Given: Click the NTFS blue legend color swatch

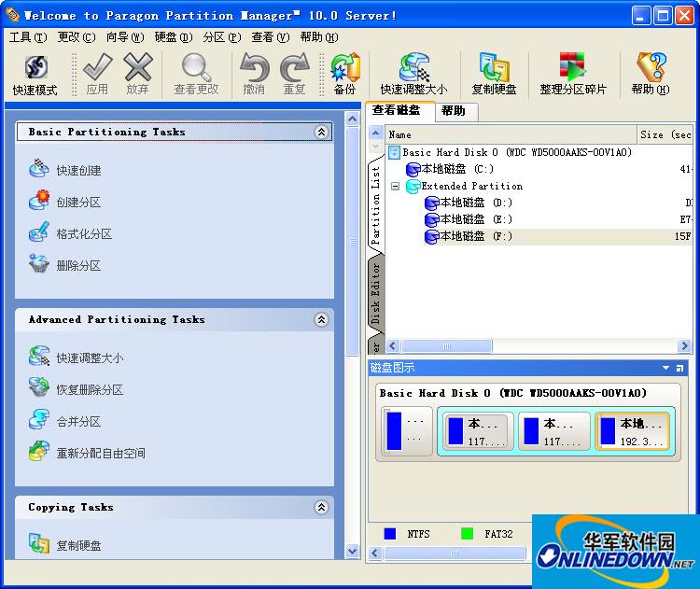Looking at the screenshot, I should [x=390, y=534].
